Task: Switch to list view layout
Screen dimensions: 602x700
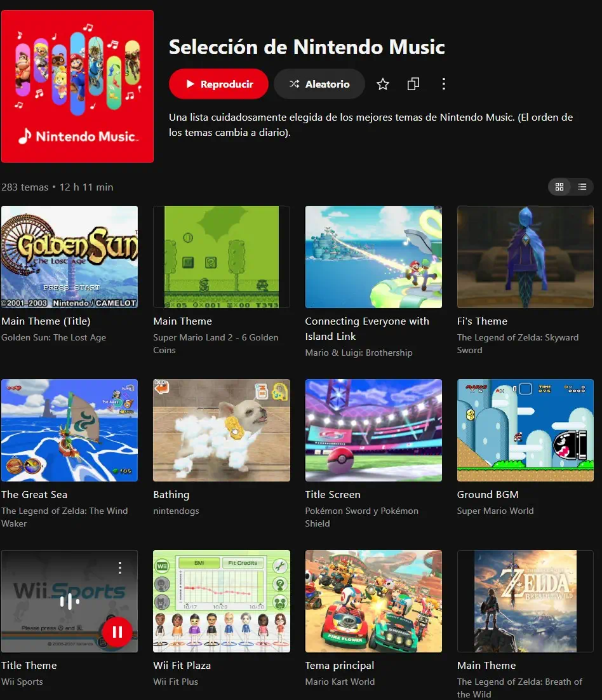Action: pos(582,187)
